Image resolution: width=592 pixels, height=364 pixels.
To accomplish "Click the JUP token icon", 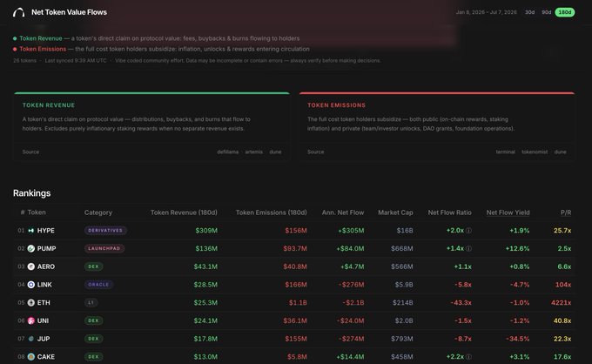I will pos(31,339).
